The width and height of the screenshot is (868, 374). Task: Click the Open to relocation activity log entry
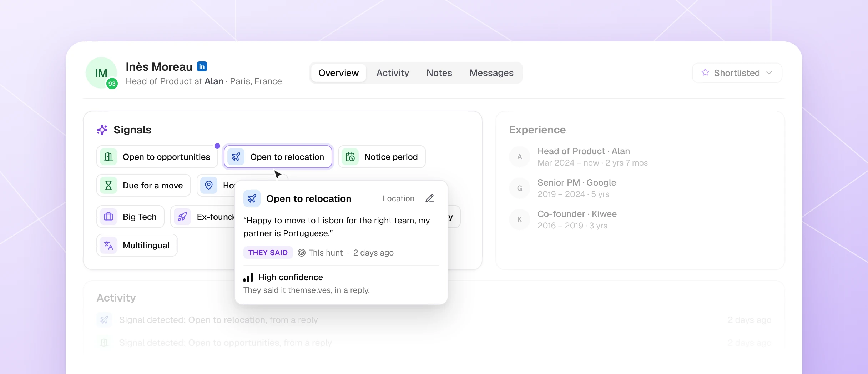[434, 320]
